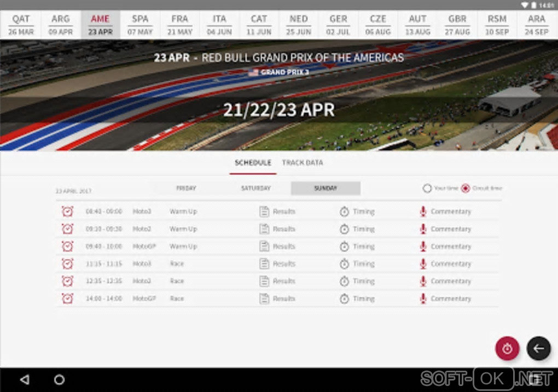This screenshot has width=558, height=392.
Task: Show the Friday schedule
Action: [x=186, y=188]
